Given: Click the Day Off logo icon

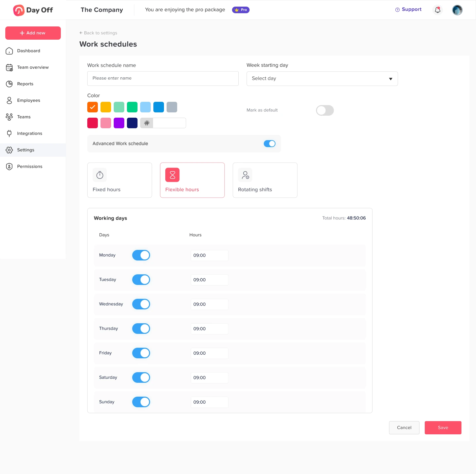Looking at the screenshot, I should (x=19, y=10).
